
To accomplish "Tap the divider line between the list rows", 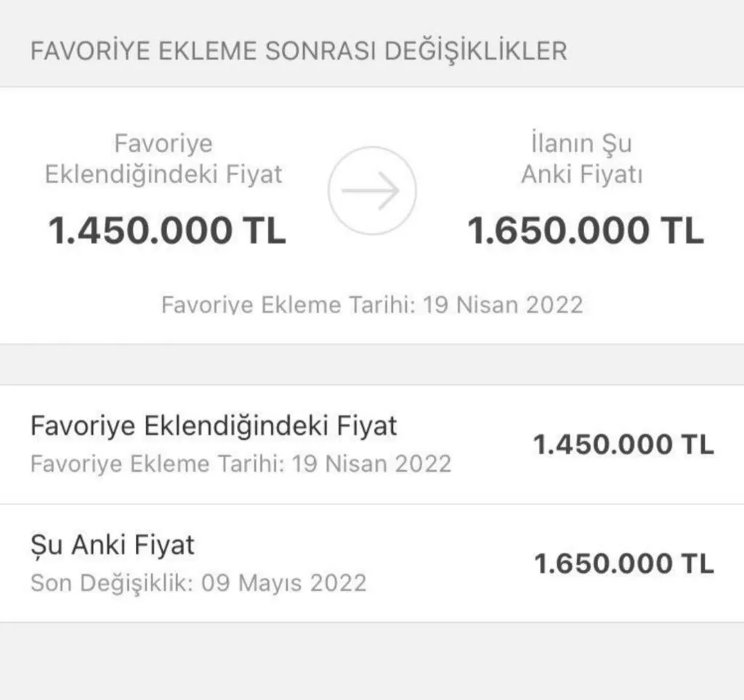I will (372, 504).
